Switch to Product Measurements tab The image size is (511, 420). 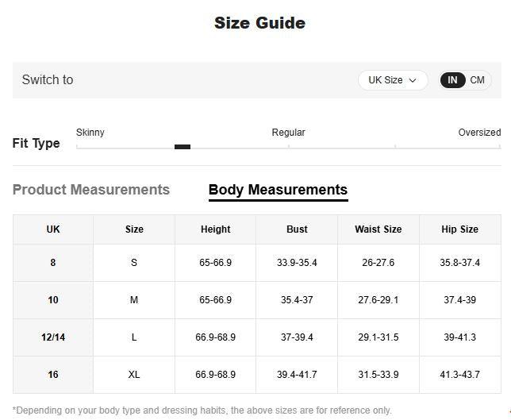(91, 190)
